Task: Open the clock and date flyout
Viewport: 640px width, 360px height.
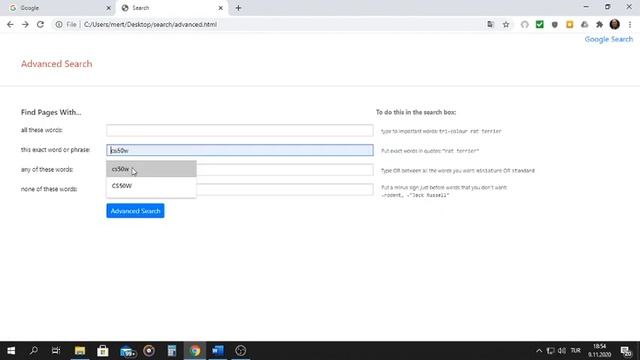Action: [x=600, y=351]
